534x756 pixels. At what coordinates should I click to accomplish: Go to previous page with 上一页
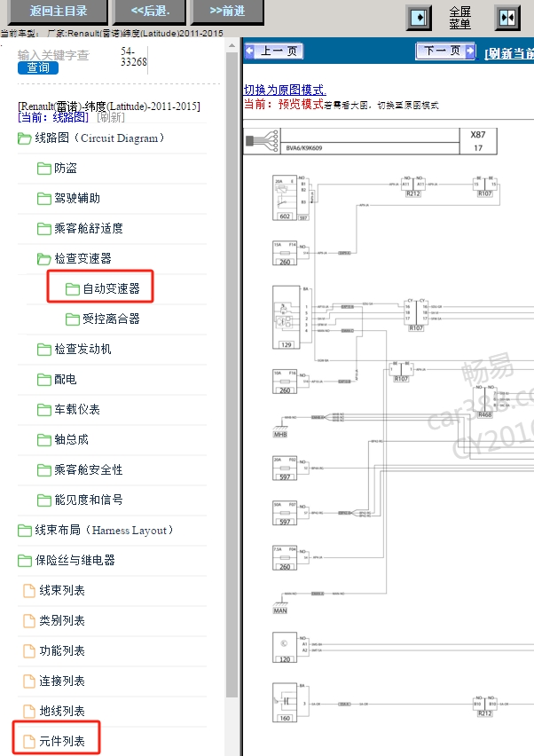click(x=274, y=51)
